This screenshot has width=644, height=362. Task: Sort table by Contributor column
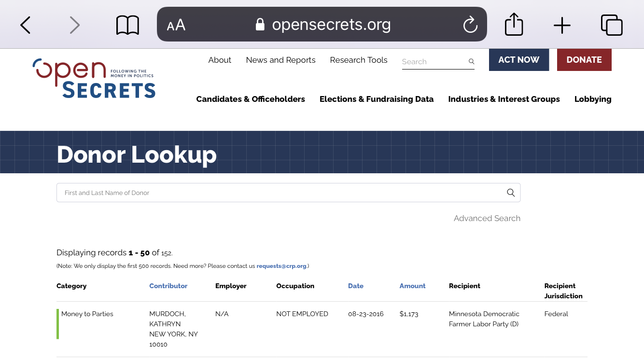click(168, 286)
